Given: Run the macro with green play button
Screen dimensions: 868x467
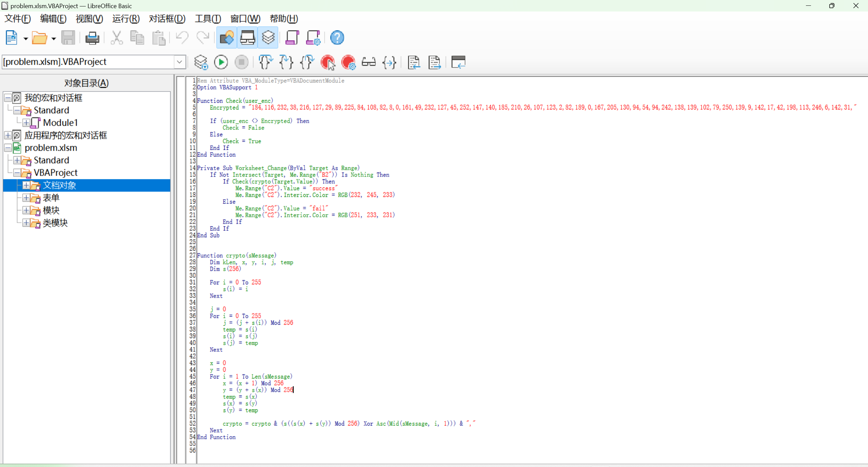Looking at the screenshot, I should click(221, 62).
